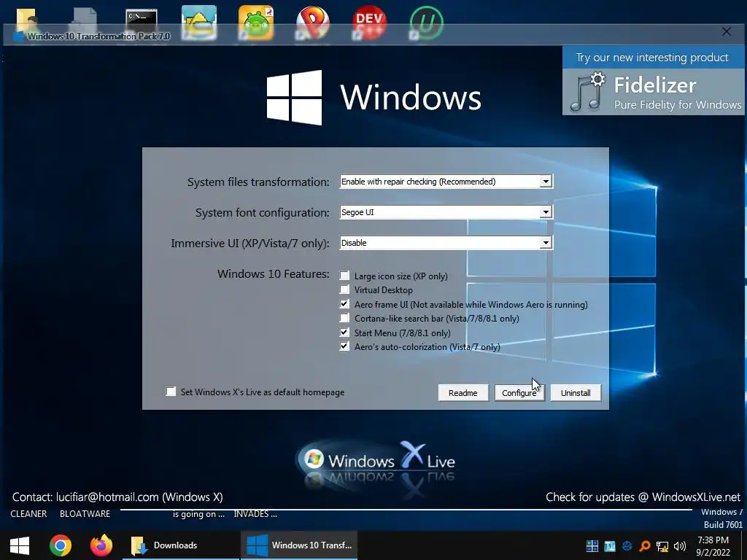Expand System files transformation dropdown arrow
Image resolution: width=747 pixels, height=560 pixels.
tap(546, 182)
